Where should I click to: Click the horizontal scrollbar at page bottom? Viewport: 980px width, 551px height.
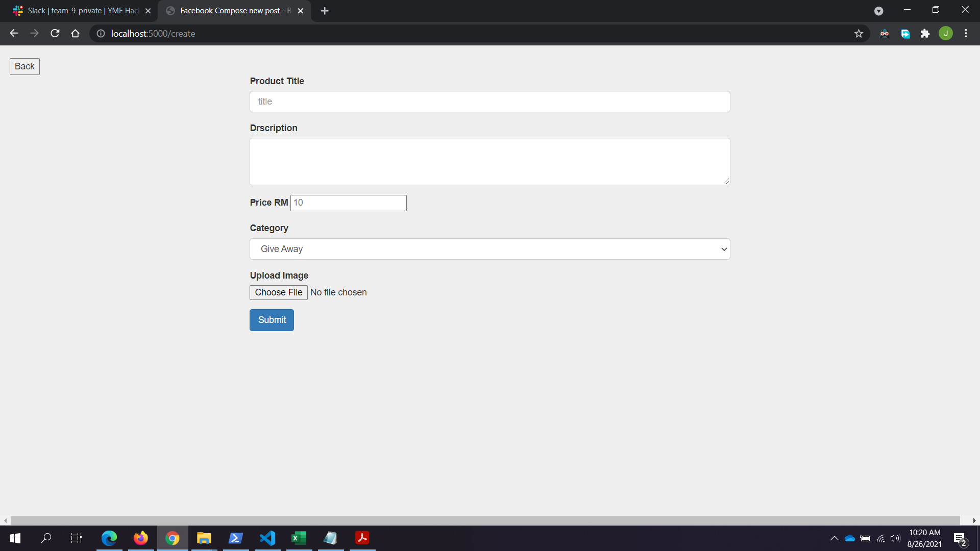pos(485,520)
